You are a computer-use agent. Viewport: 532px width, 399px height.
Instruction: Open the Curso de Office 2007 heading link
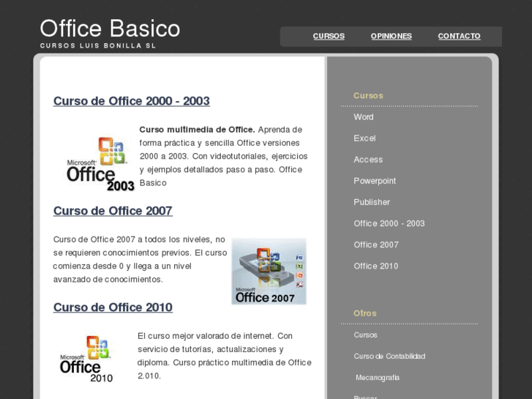(113, 211)
